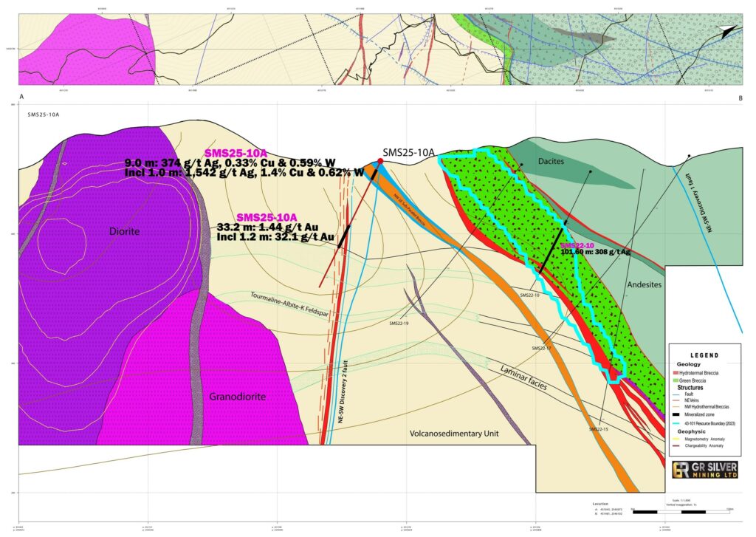Click the 33.2 m gold assay text
The width and height of the screenshot is (756, 537).
[x=272, y=228]
